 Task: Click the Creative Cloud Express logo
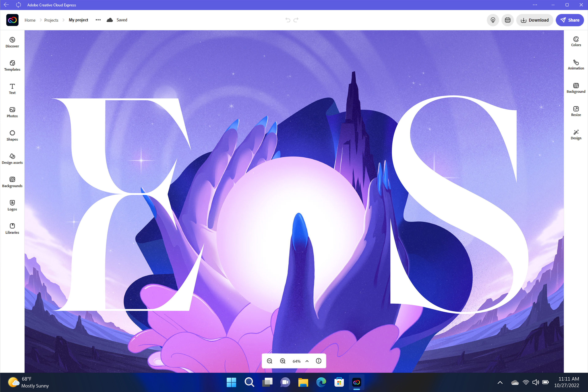12,20
